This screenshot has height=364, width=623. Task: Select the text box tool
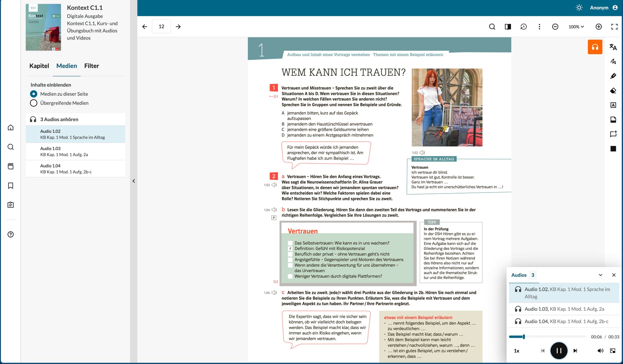coord(613,105)
